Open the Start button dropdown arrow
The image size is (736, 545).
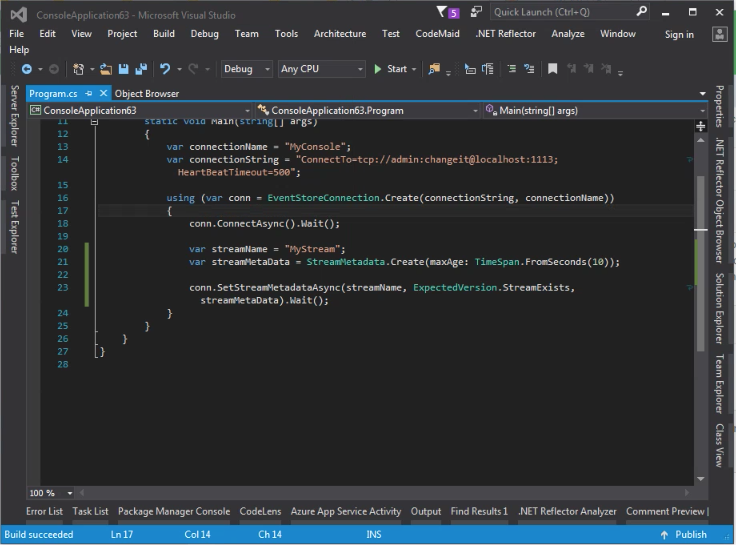(x=414, y=69)
